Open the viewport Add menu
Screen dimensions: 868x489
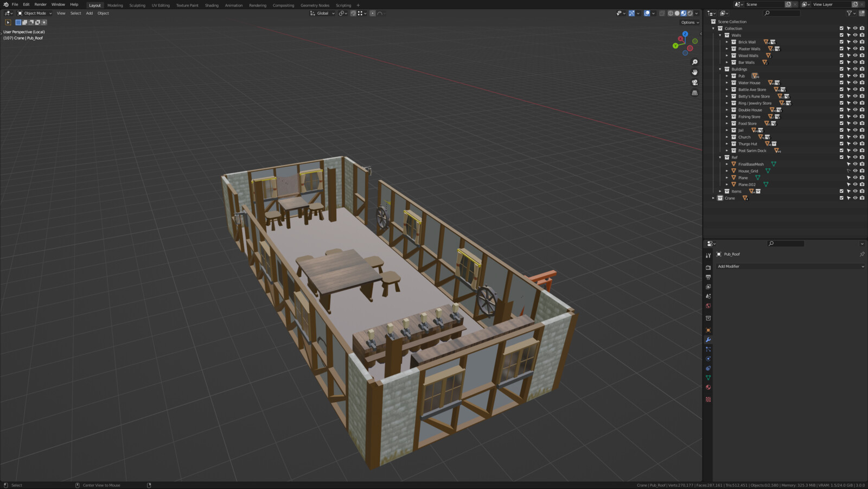point(90,13)
